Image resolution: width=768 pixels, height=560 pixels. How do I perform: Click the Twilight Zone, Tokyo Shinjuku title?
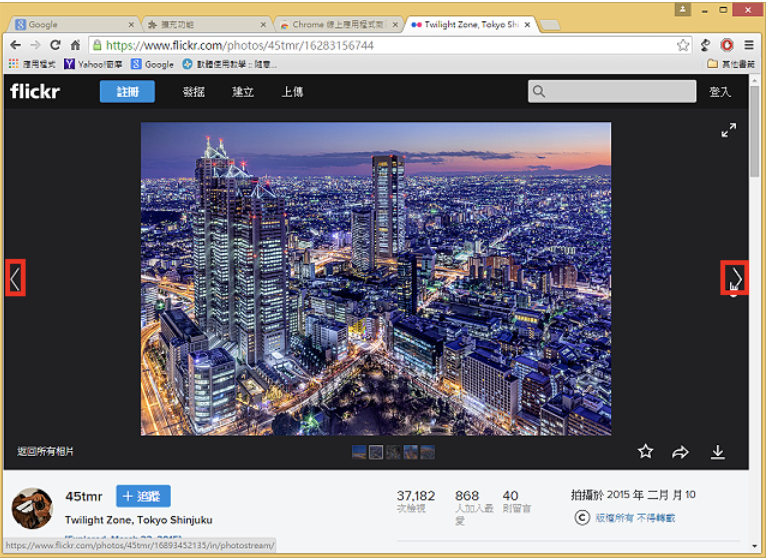point(139,520)
